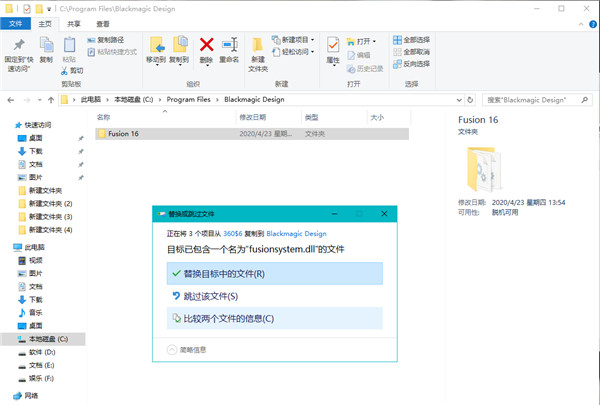Image resolution: width=600 pixels, height=405 pixels.
Task: Click Select none (全部取消)
Action: (x=411, y=52)
